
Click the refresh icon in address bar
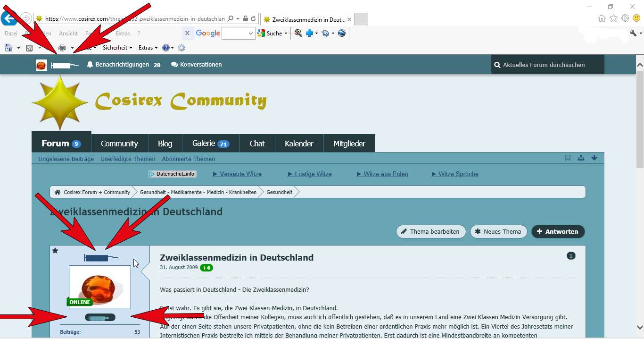pos(254,19)
